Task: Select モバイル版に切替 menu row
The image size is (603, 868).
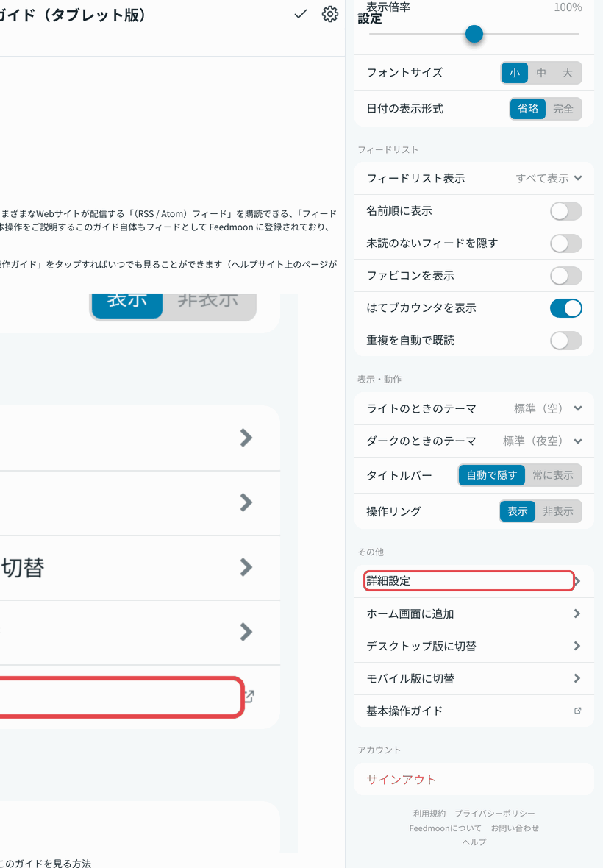Action: click(474, 678)
